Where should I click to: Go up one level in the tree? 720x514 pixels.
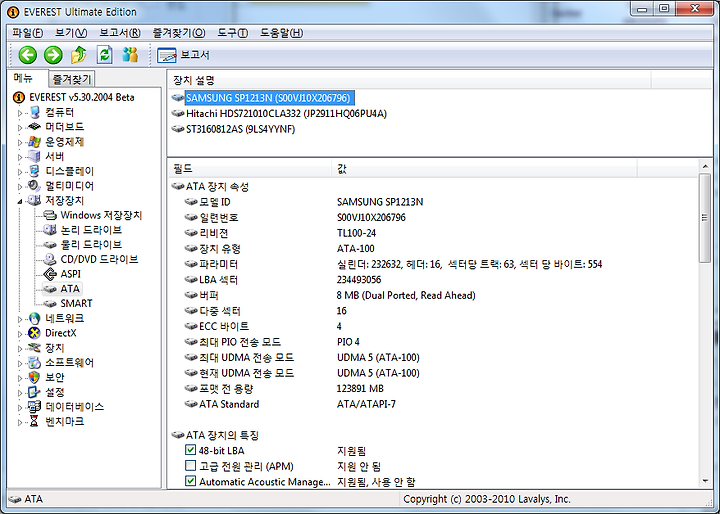[x=79, y=55]
